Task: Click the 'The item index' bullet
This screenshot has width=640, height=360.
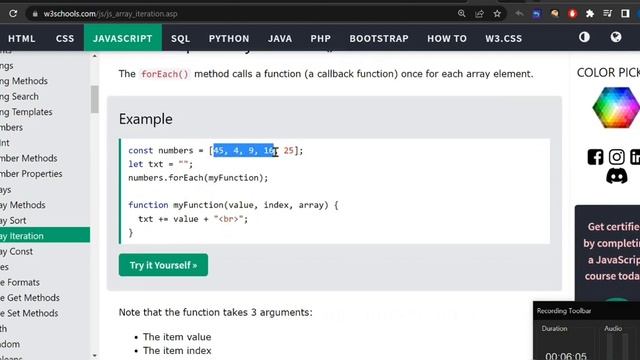Action: pyautogui.click(x=177, y=350)
